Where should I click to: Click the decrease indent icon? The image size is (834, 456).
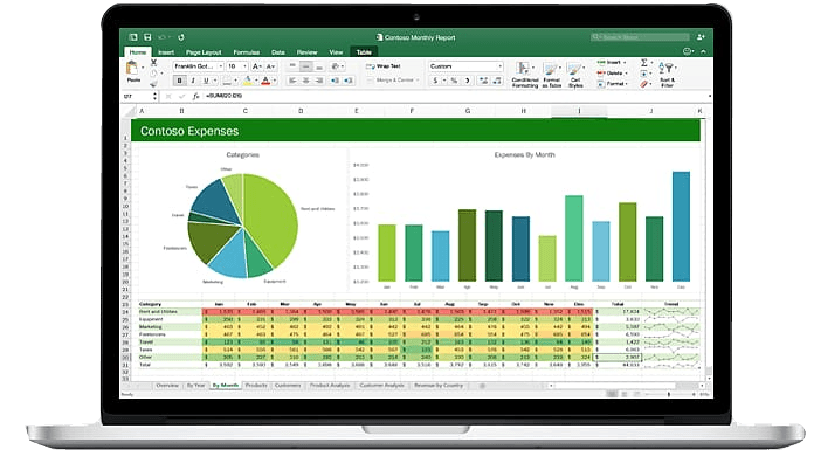[x=335, y=80]
